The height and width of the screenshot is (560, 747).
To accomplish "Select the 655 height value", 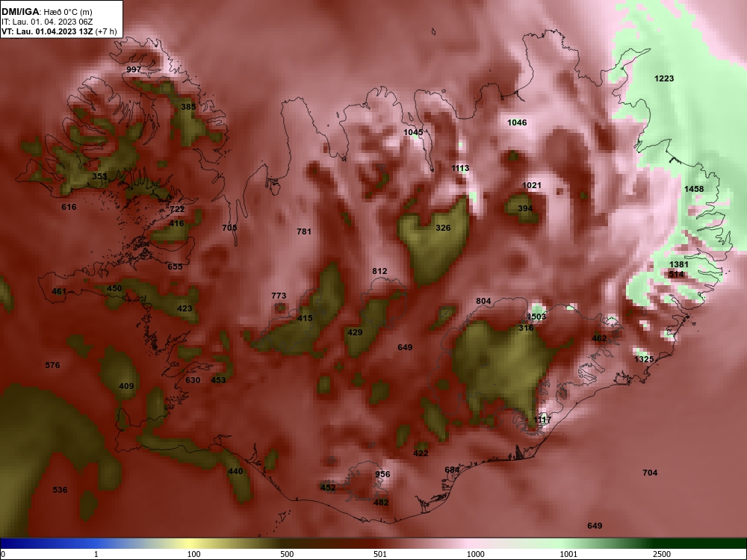I will pos(175,267).
